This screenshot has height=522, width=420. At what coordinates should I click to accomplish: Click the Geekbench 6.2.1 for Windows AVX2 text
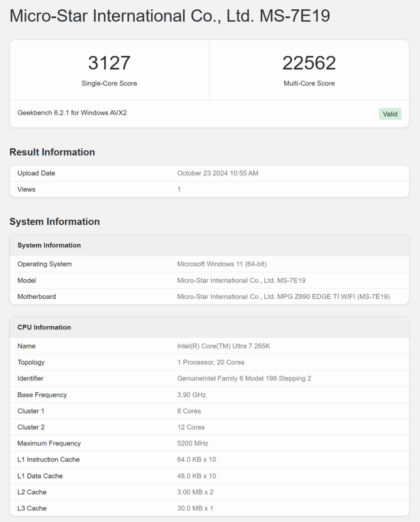click(72, 113)
